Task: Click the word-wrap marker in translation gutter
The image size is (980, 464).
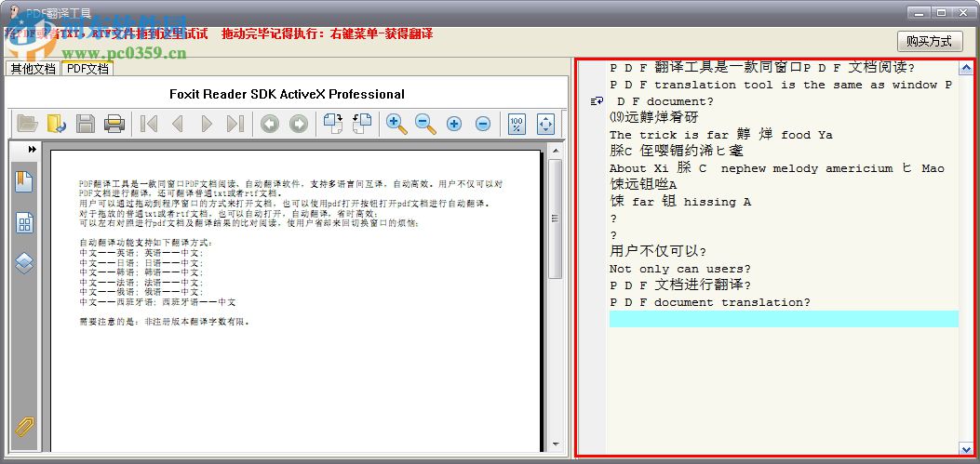Action: coord(597,101)
